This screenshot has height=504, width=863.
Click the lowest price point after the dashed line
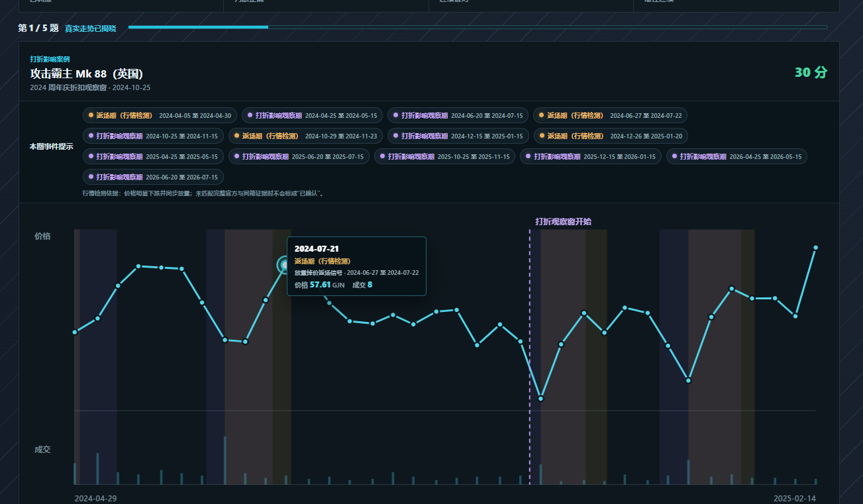[x=541, y=399]
